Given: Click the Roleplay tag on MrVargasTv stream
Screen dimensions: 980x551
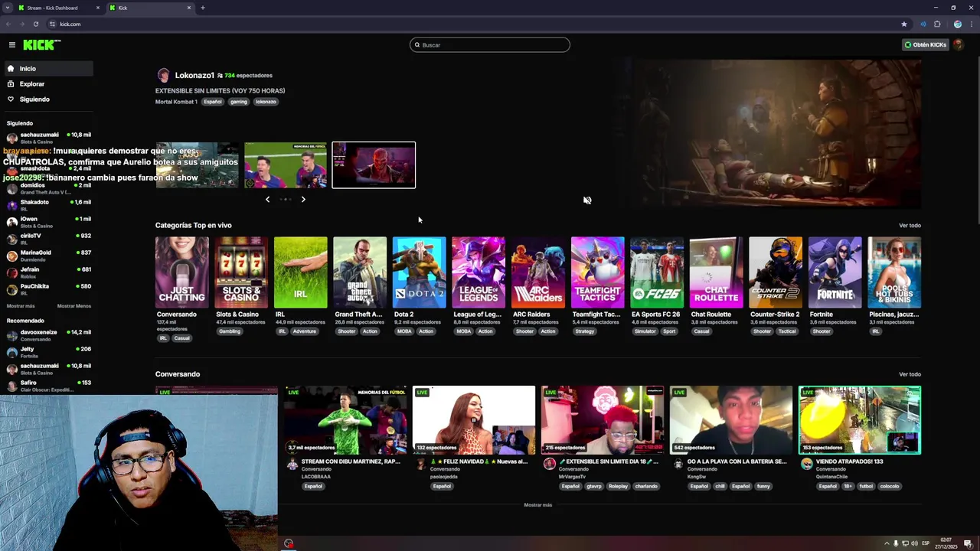Looking at the screenshot, I should [618, 486].
